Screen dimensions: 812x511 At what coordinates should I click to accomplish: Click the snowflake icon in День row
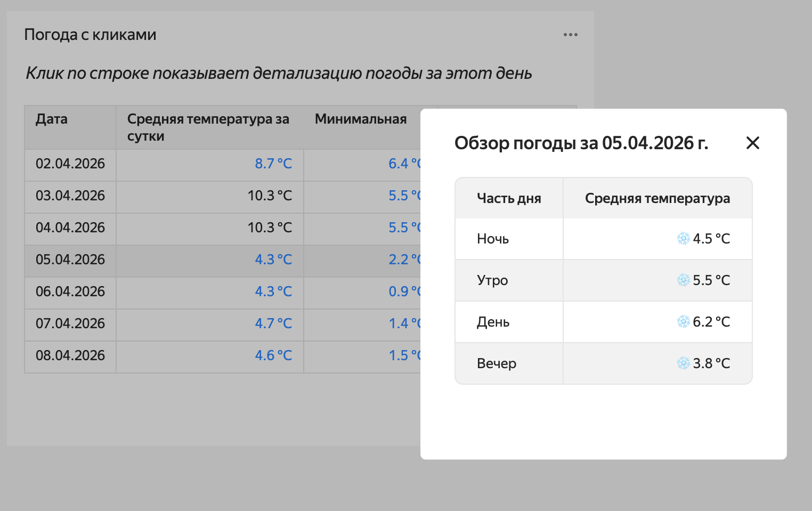(x=683, y=322)
